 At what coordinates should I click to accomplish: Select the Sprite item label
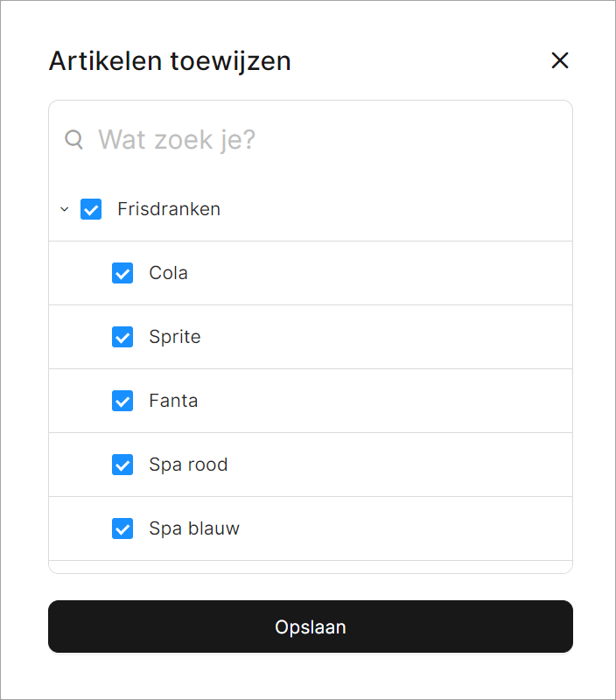(175, 337)
